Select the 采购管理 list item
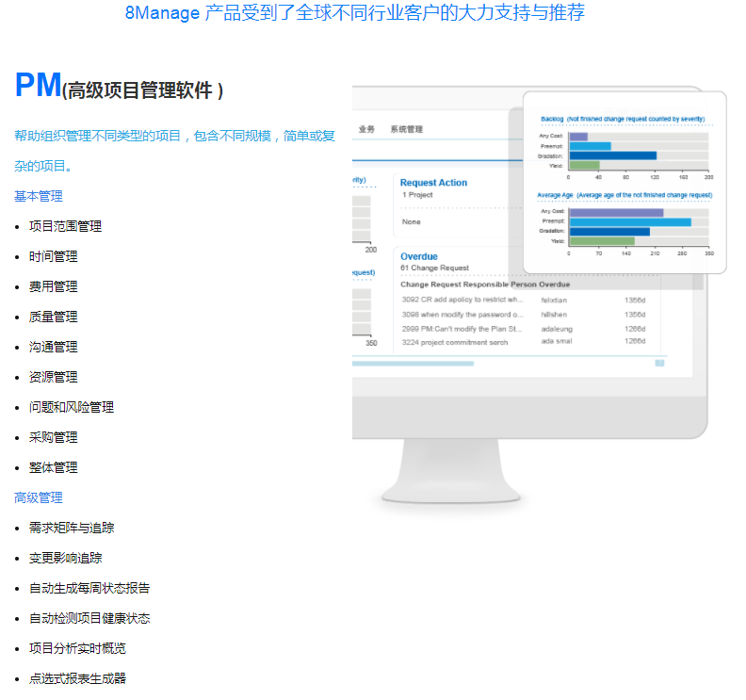Viewport: 746px width, 700px height. 54,437
